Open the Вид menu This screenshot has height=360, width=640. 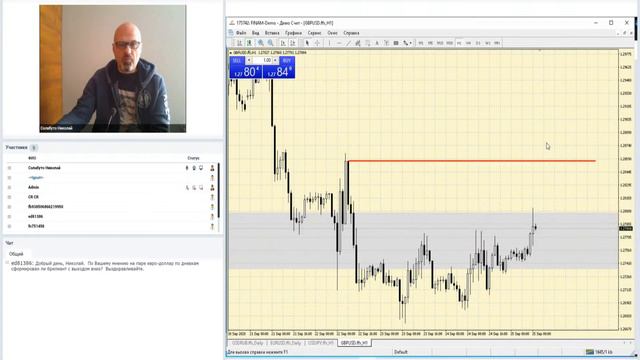point(256,33)
